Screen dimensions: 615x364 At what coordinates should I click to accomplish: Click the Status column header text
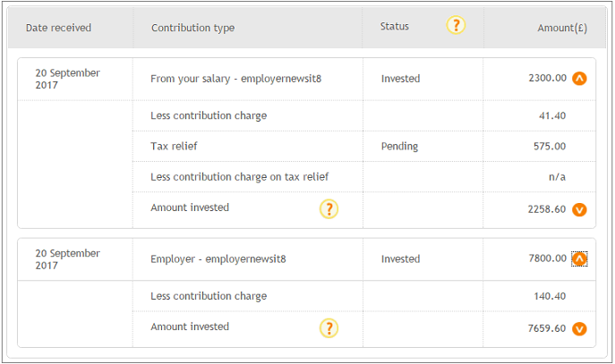coord(395,26)
